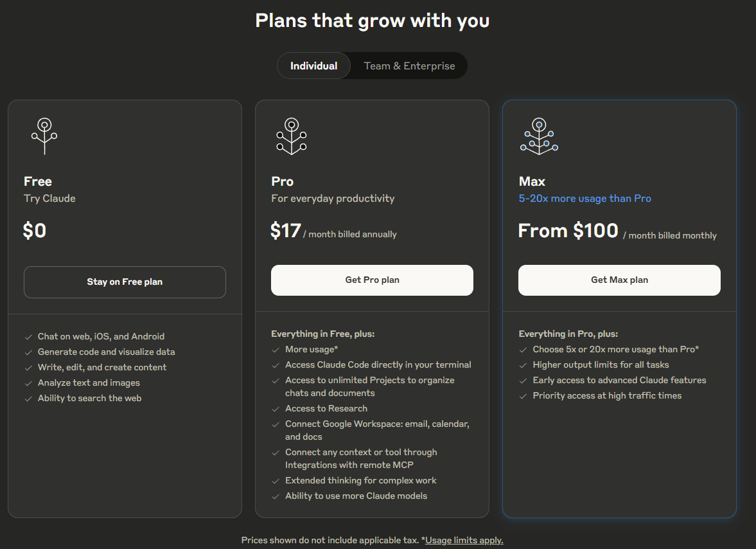The height and width of the screenshot is (549, 756).
Task: Click the Get Pro plan button
Action: click(x=372, y=280)
